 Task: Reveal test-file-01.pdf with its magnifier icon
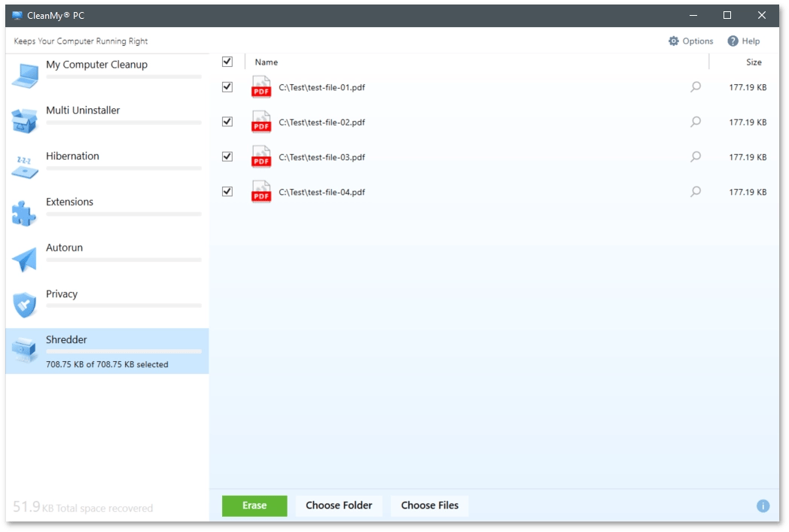[696, 87]
